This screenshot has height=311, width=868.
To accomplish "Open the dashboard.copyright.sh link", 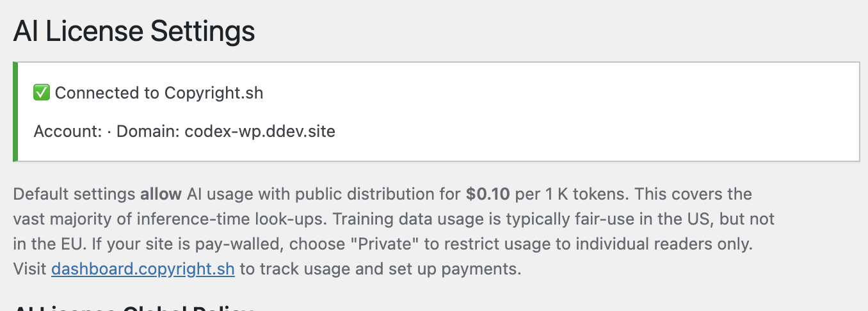I will 143,269.
